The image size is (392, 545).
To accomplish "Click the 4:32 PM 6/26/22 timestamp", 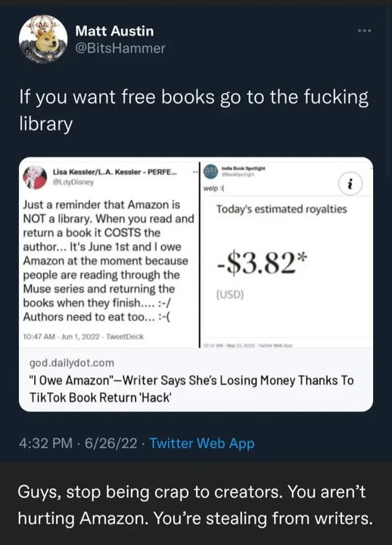I will 78,443.
